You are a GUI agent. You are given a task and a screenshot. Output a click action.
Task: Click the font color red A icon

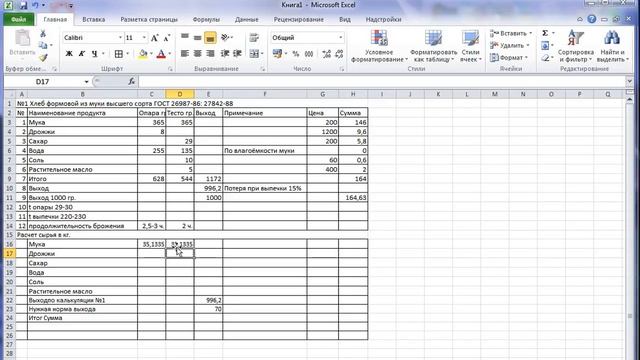[161, 54]
